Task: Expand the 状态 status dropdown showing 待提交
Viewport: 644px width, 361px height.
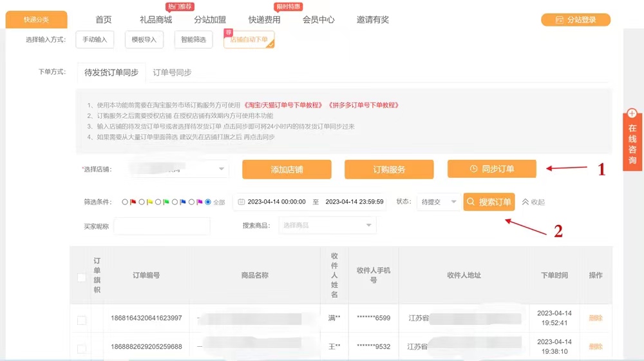Action: tap(438, 202)
